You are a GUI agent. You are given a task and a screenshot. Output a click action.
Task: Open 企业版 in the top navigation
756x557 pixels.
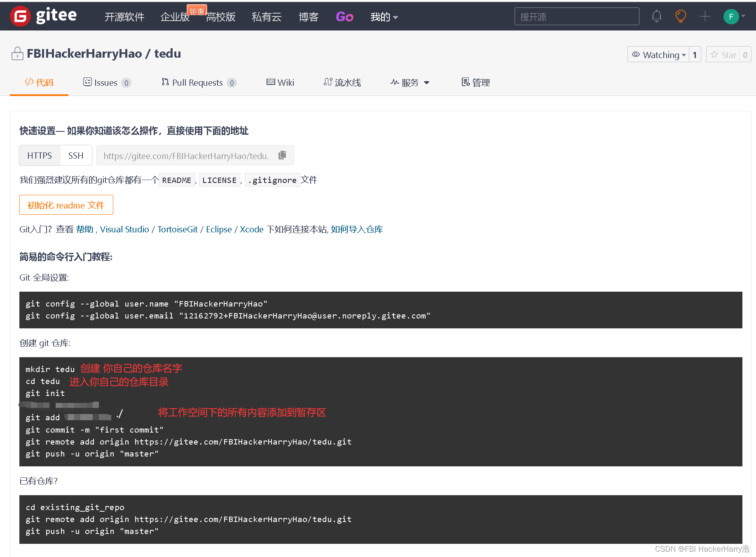click(x=175, y=17)
